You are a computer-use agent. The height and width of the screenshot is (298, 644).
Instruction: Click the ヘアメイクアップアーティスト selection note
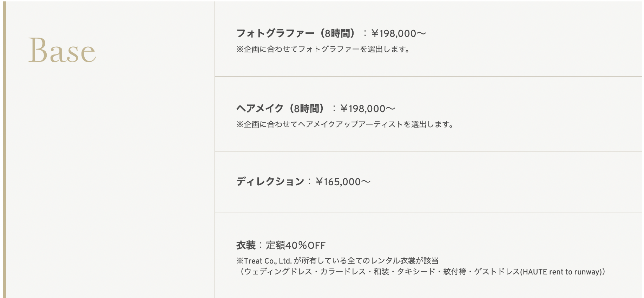[x=345, y=124]
